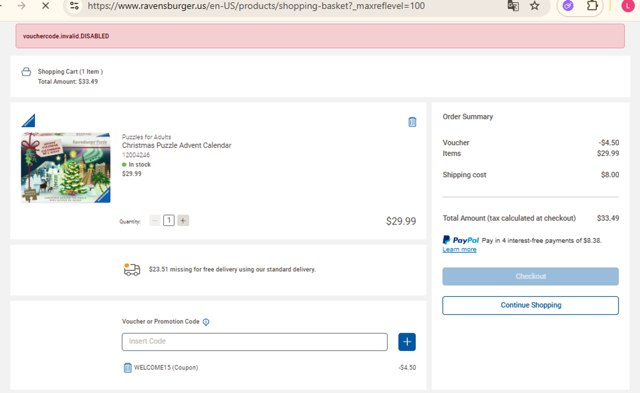The height and width of the screenshot is (393, 640).
Task: Increase quantity with the plus button
Action: click(183, 221)
